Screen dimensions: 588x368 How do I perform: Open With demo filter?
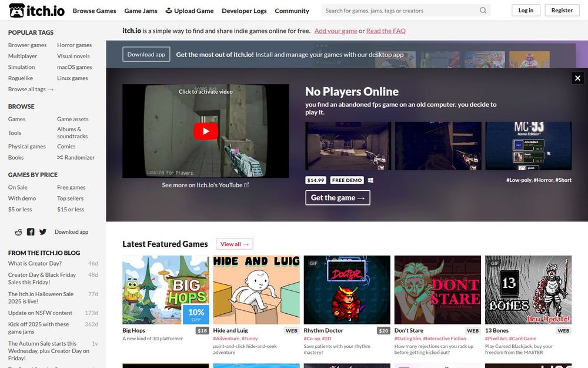(x=22, y=198)
